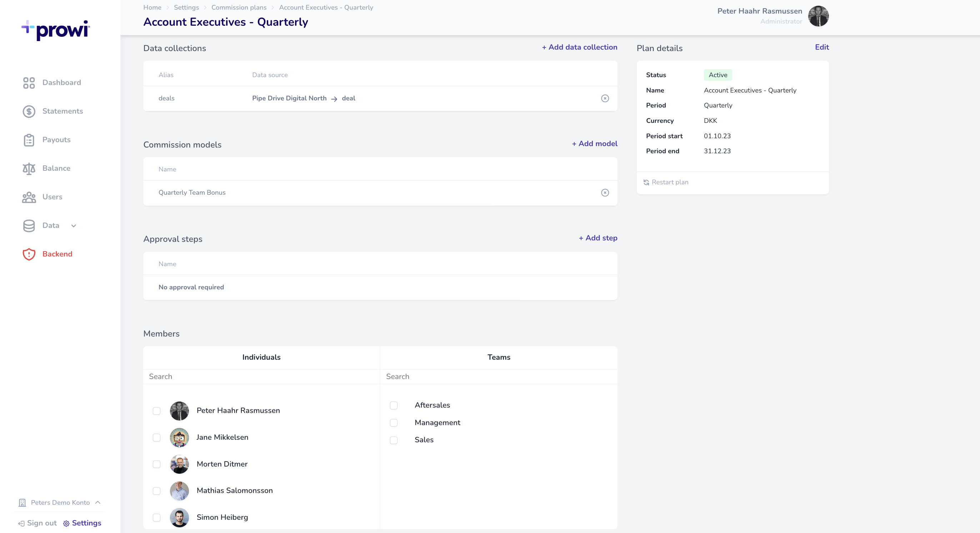
Task: Switch to the Teams tab
Action: 498,357
